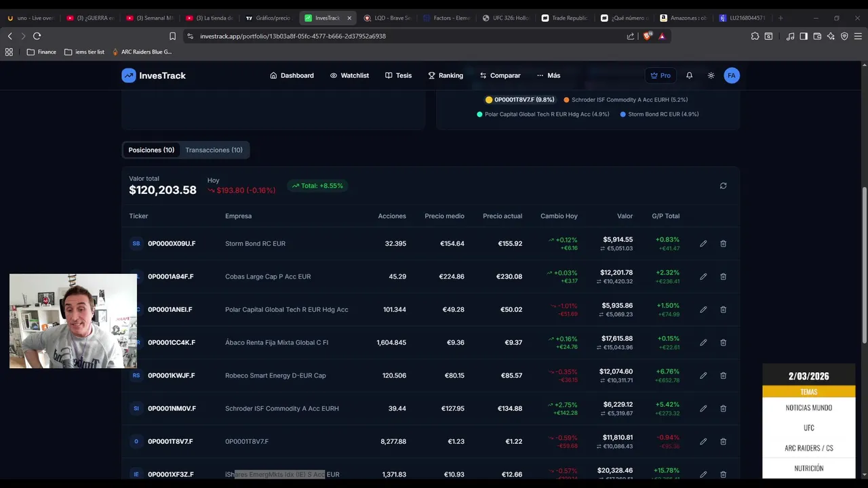The width and height of the screenshot is (868, 488).
Task: Open the Comparar page
Action: point(500,75)
